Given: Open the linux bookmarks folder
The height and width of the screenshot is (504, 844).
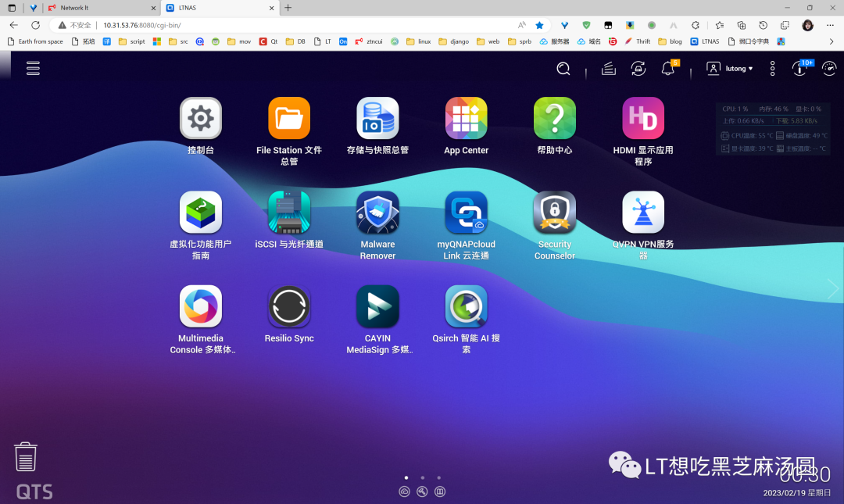Looking at the screenshot, I should 419,41.
